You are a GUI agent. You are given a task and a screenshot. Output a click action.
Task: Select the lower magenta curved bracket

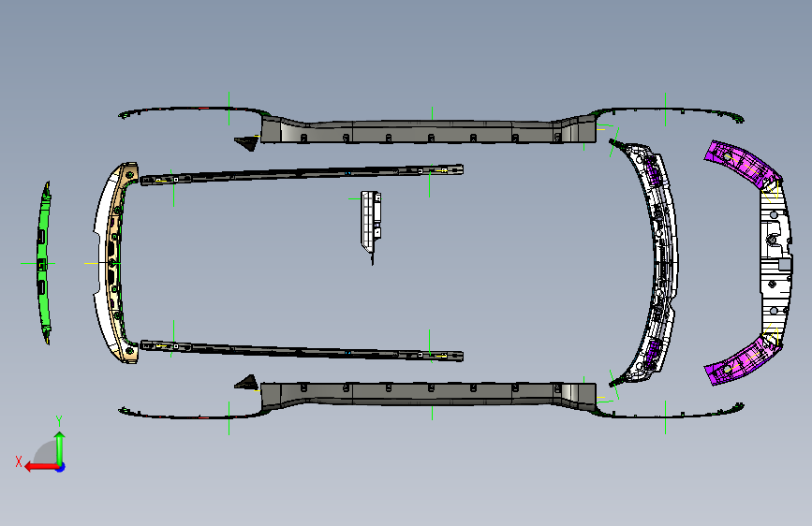point(742,361)
